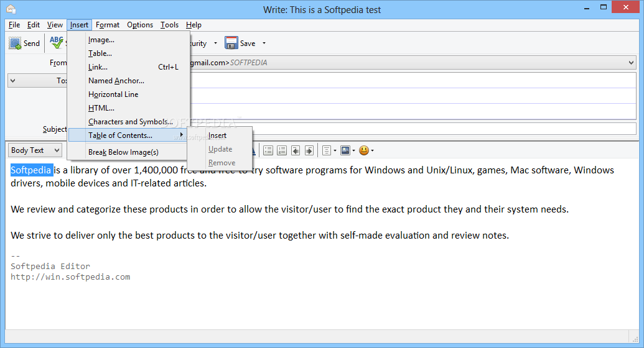Expand the From address dropdown
The image size is (644, 348).
pyautogui.click(x=631, y=63)
